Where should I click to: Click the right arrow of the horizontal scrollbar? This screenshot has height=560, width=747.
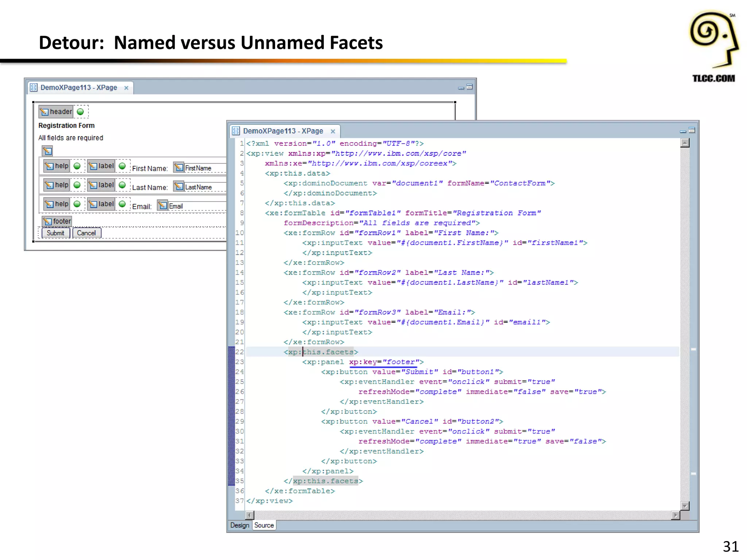[x=676, y=515]
